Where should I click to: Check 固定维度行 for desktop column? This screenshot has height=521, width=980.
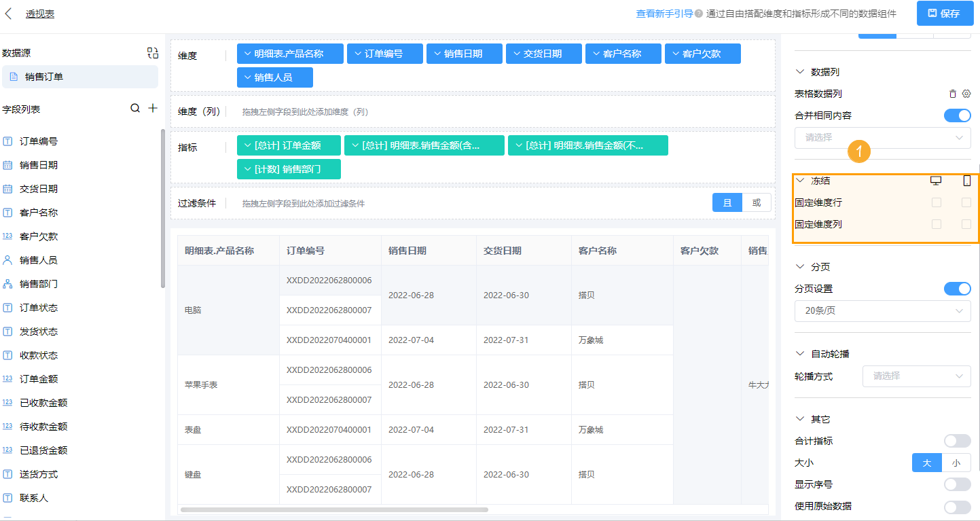click(x=937, y=202)
